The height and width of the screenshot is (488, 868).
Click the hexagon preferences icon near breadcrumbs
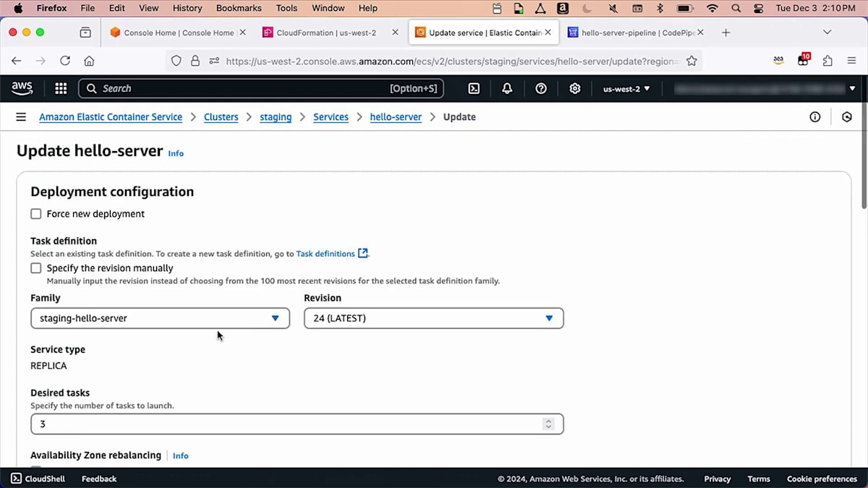pos(847,117)
